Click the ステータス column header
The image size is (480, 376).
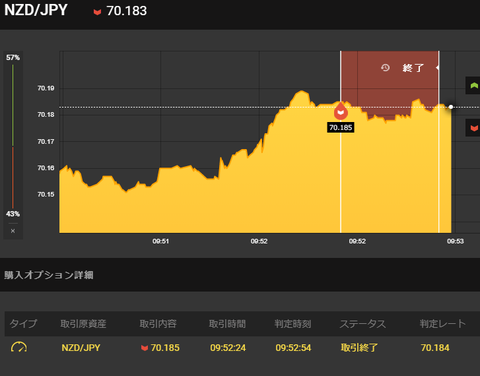pos(363,324)
